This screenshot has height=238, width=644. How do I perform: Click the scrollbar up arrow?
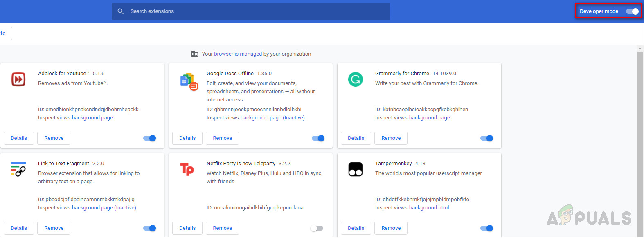pos(640,49)
